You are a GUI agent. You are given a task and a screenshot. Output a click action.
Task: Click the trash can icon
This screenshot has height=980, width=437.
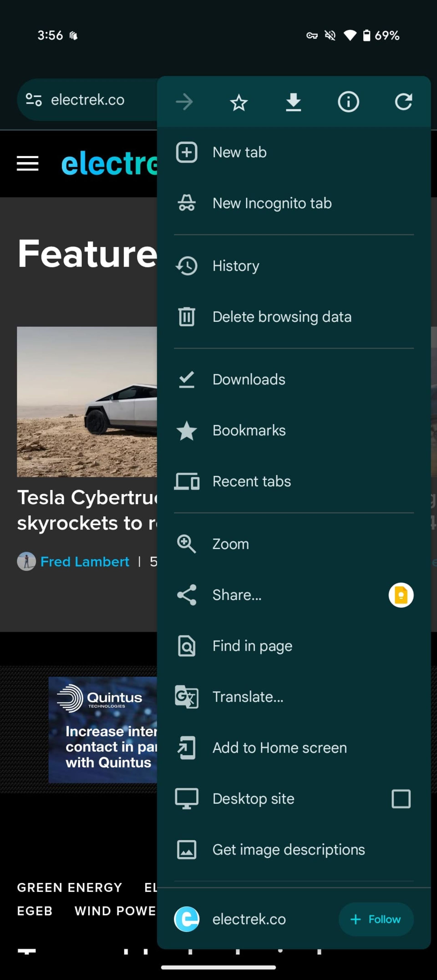(x=187, y=317)
